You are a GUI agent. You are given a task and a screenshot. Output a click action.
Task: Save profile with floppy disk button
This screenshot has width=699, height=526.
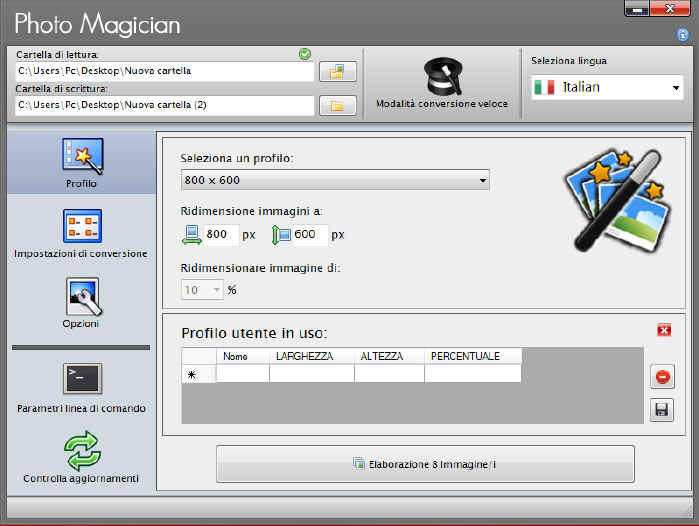point(662,410)
